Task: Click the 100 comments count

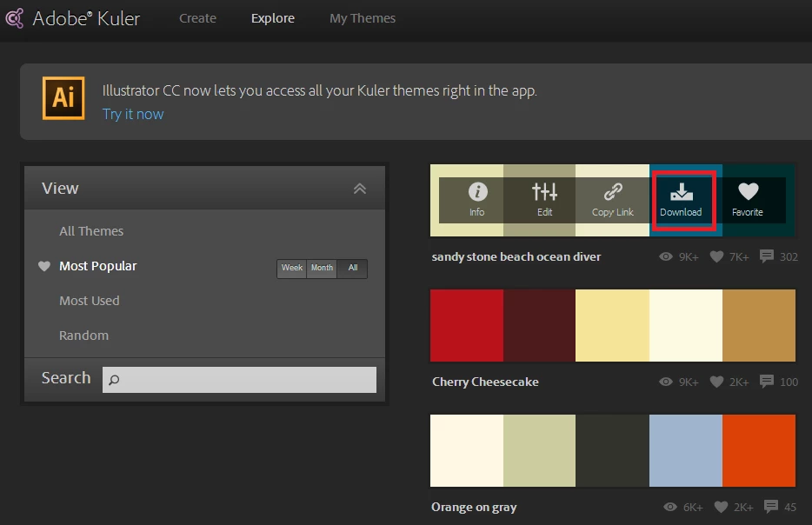Action: point(789,382)
